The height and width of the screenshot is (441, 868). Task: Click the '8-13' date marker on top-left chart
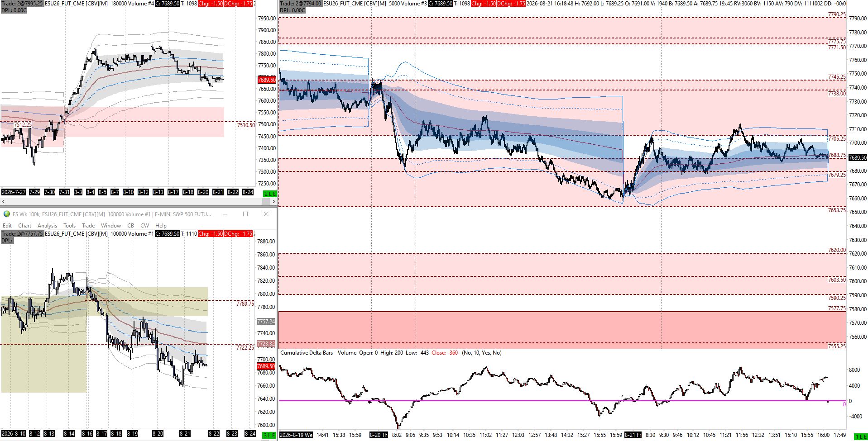click(158, 192)
